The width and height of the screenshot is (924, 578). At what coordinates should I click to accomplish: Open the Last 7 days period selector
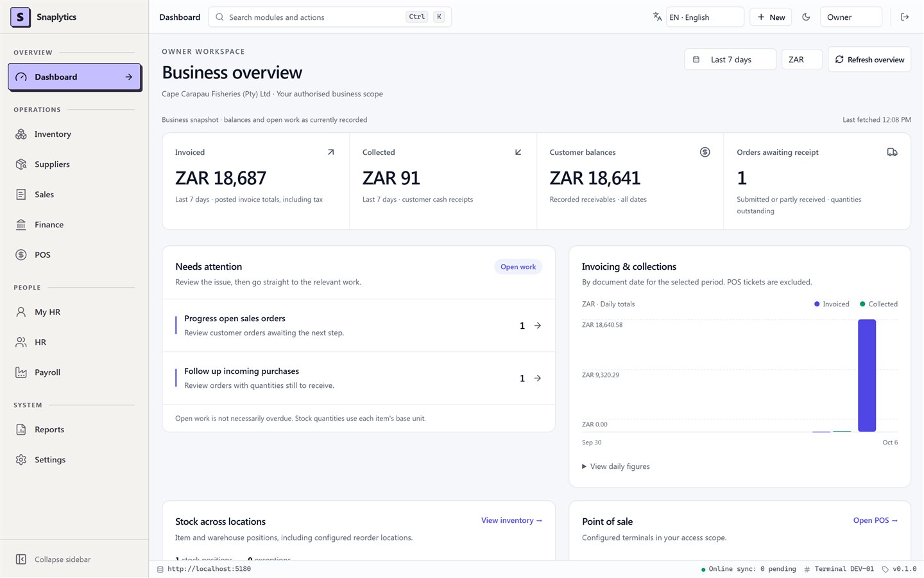click(730, 60)
